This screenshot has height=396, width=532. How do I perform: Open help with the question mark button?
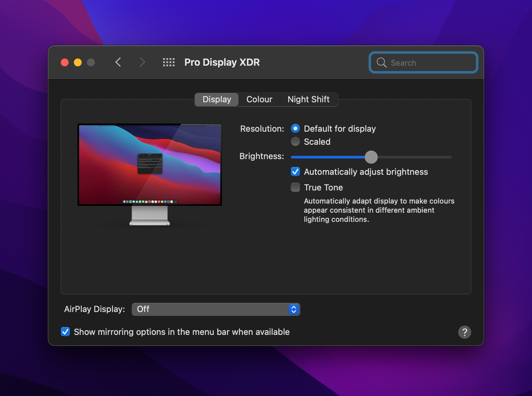(x=464, y=332)
